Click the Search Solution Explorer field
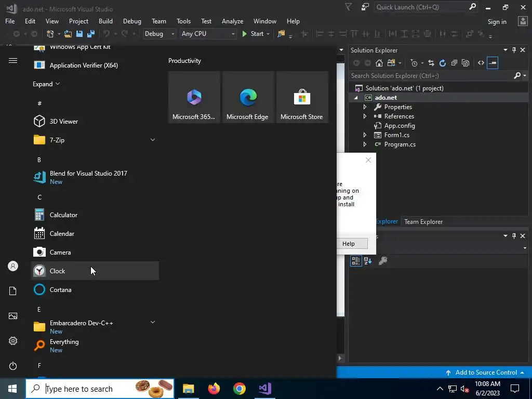 tap(431, 76)
